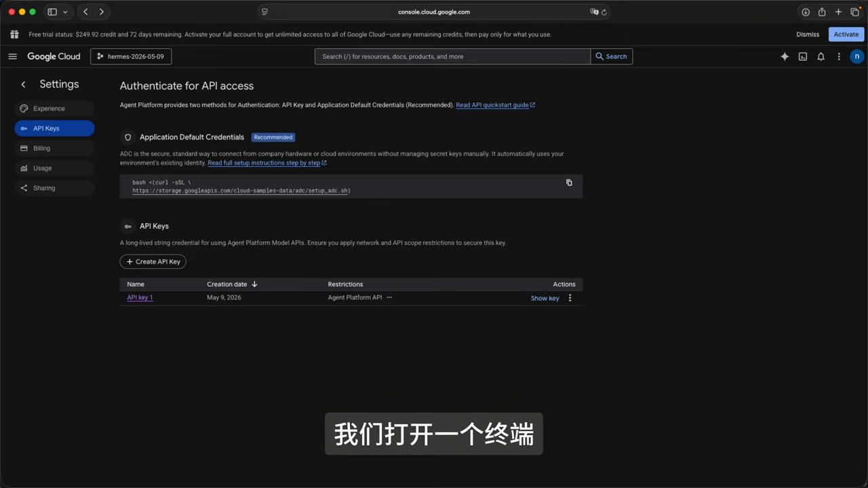Image resolution: width=868 pixels, height=488 pixels.
Task: Select API Keys in Settings sidebar
Action: point(54,128)
